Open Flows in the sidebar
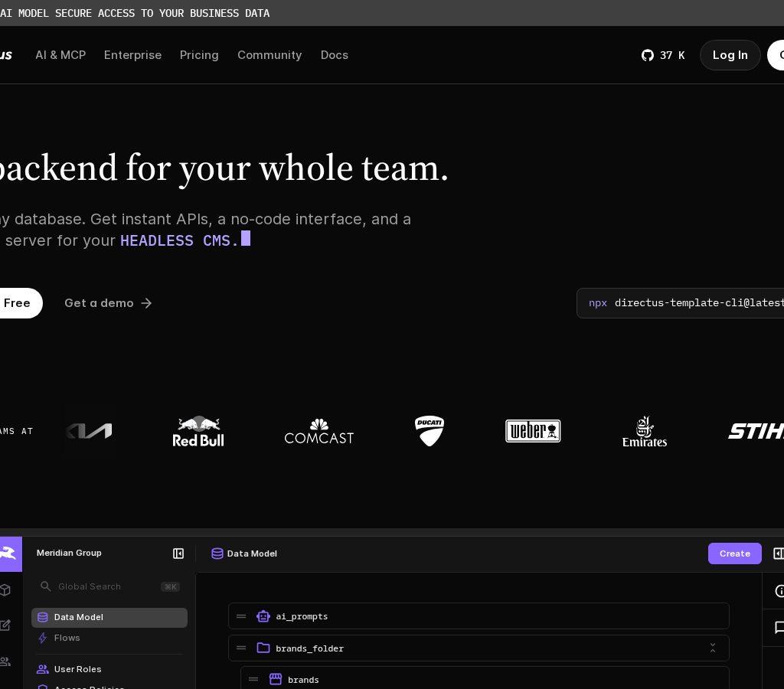 point(109,638)
